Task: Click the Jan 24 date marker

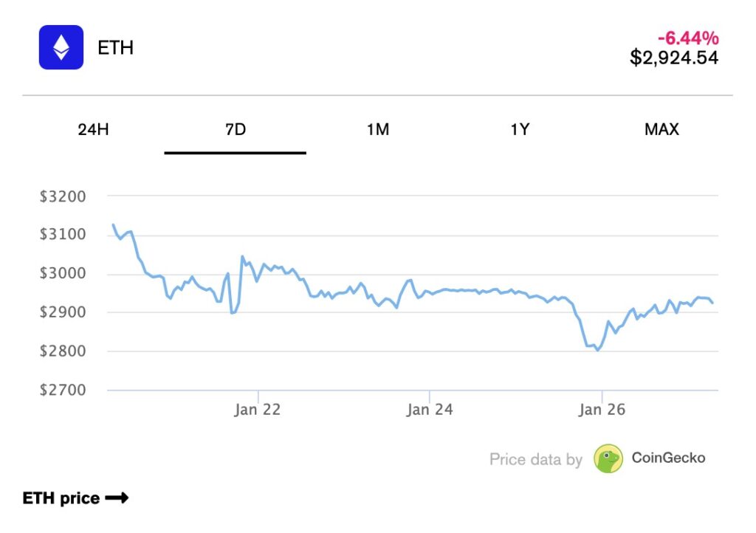Action: pyautogui.click(x=429, y=410)
